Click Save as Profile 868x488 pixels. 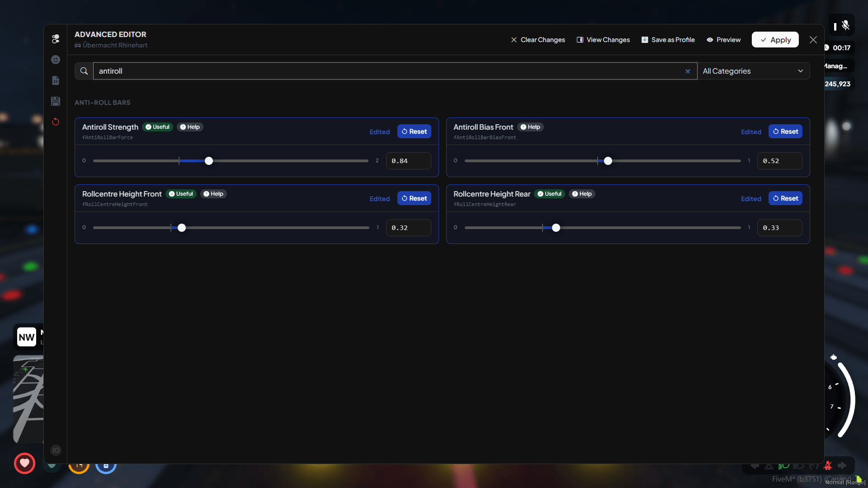[x=668, y=40]
